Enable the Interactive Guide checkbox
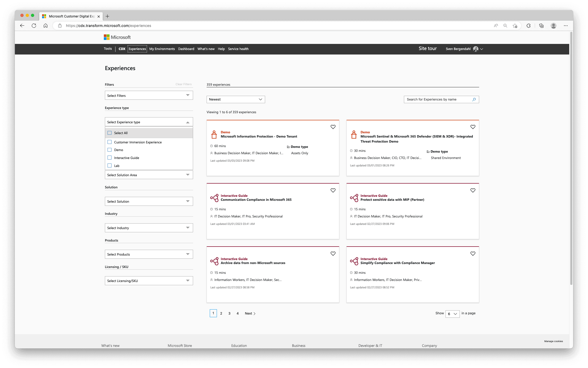588x368 pixels. (x=110, y=158)
